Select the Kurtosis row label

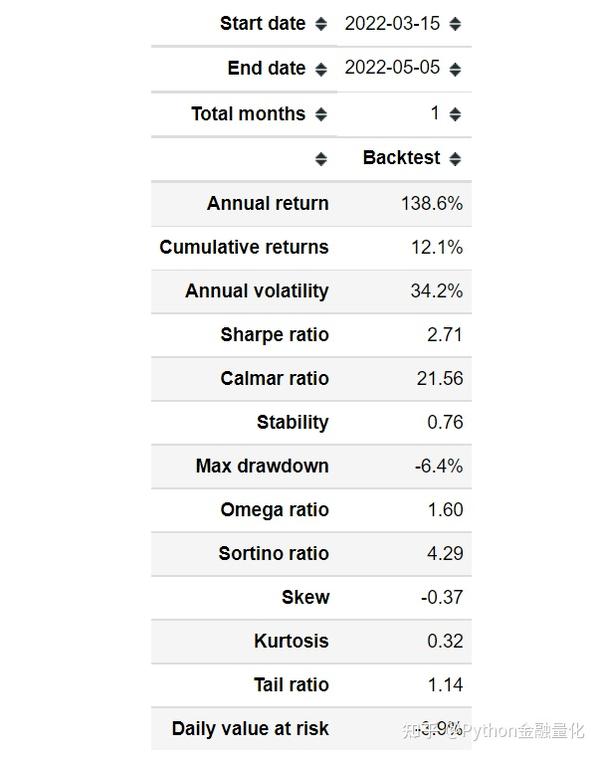point(292,641)
